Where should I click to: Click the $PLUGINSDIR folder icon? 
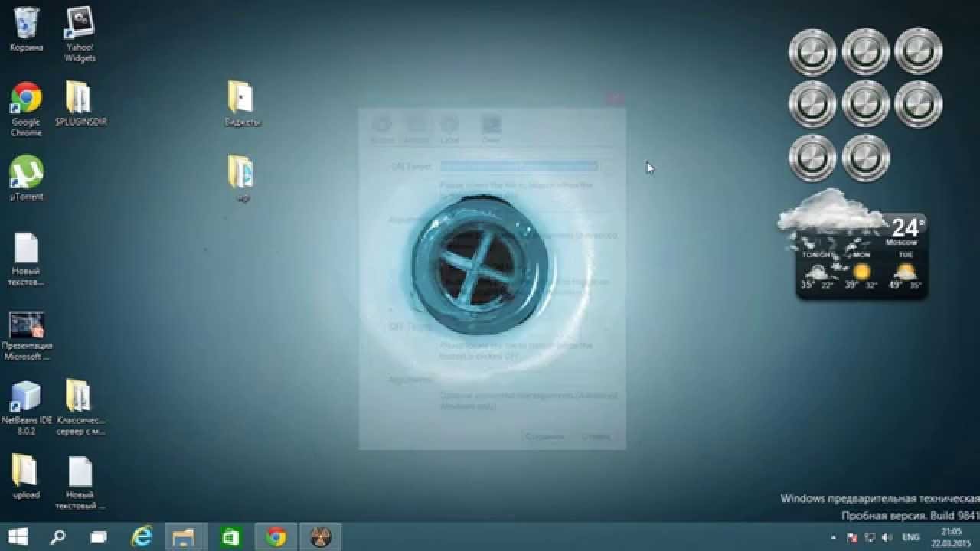click(80, 99)
